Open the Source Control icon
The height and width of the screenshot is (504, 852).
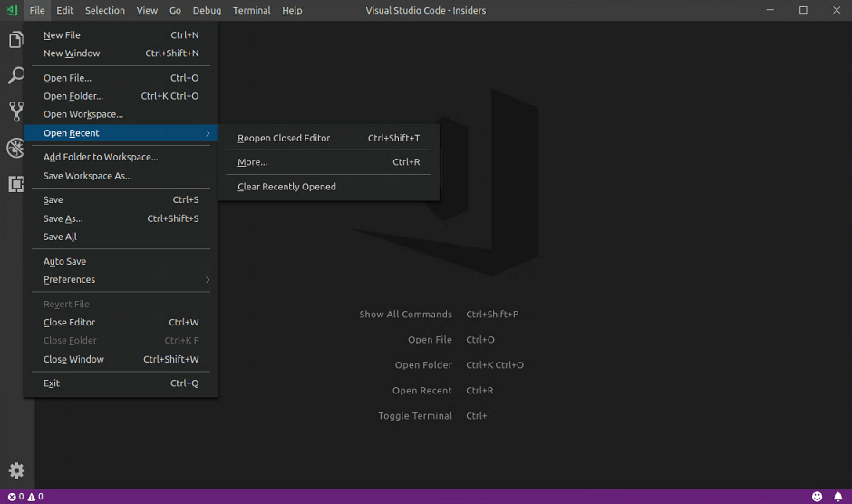click(16, 111)
